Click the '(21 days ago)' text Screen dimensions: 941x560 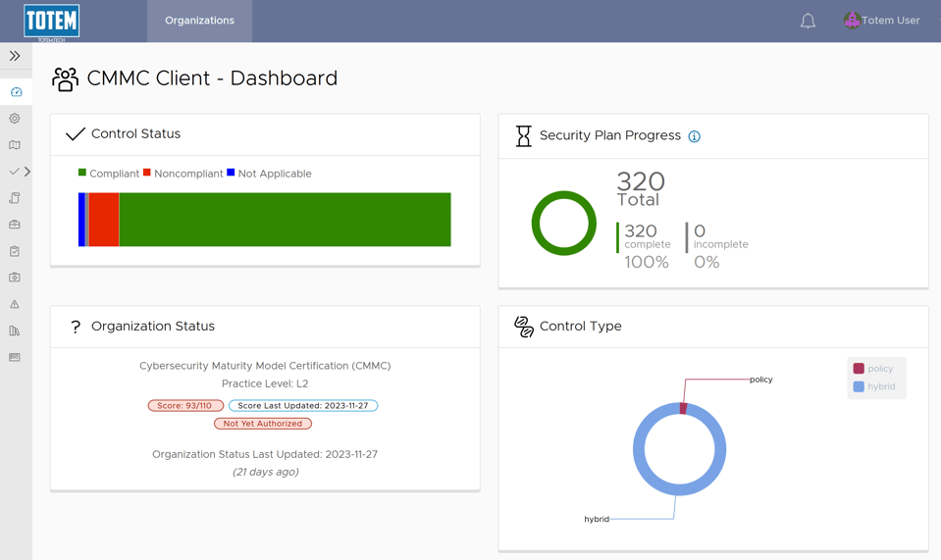click(265, 472)
